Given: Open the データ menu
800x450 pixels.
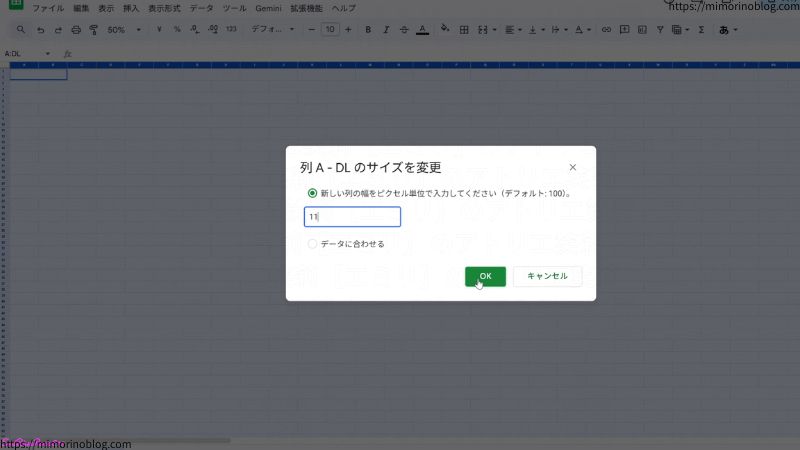Looking at the screenshot, I should 202,8.
